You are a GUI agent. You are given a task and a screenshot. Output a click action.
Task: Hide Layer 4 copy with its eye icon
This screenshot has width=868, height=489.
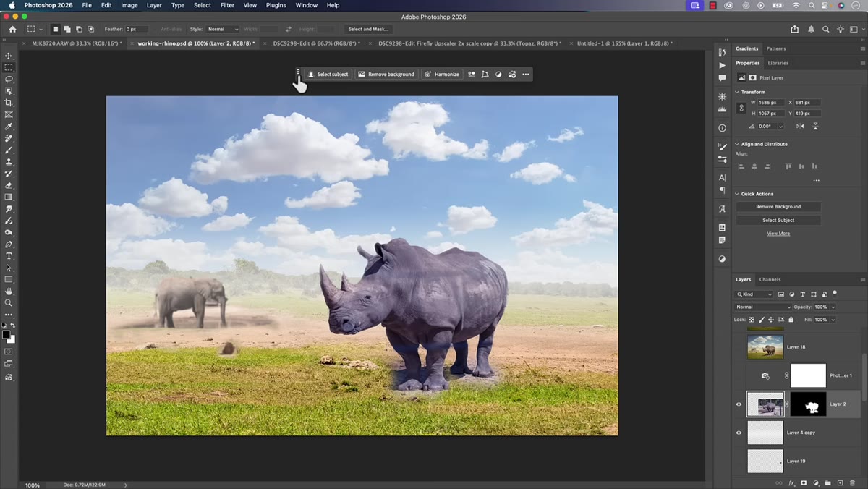tap(739, 433)
